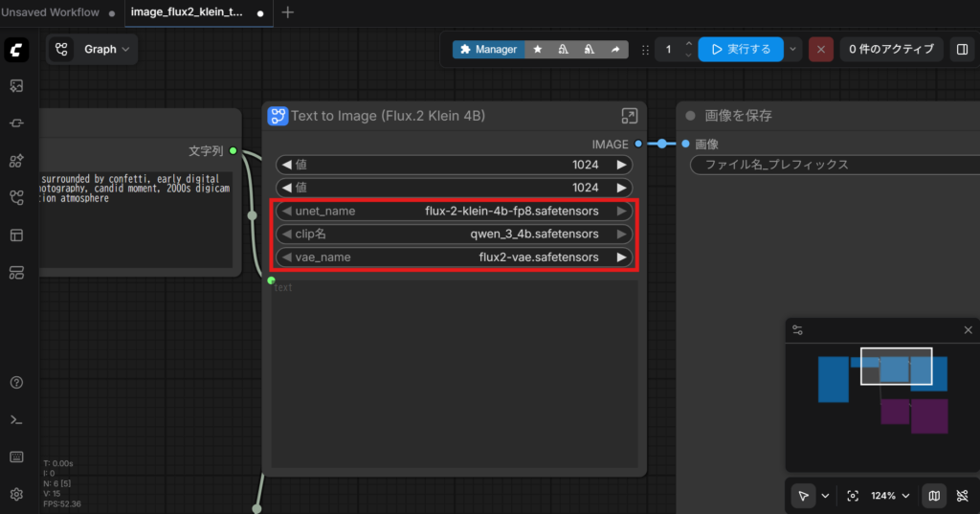Expand the run options dropdown arrow
Image resolution: width=980 pixels, height=514 pixels.
[793, 49]
